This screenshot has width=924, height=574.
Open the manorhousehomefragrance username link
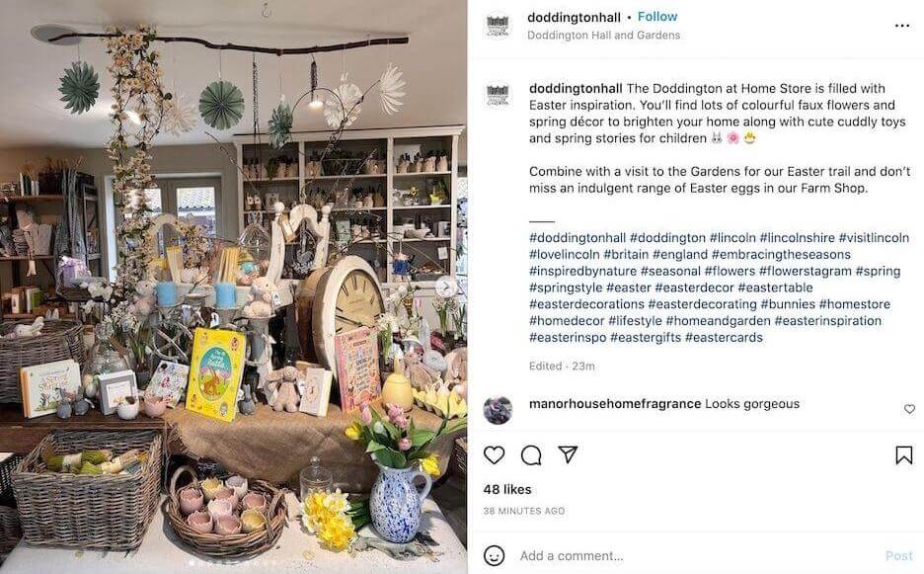coord(615,404)
